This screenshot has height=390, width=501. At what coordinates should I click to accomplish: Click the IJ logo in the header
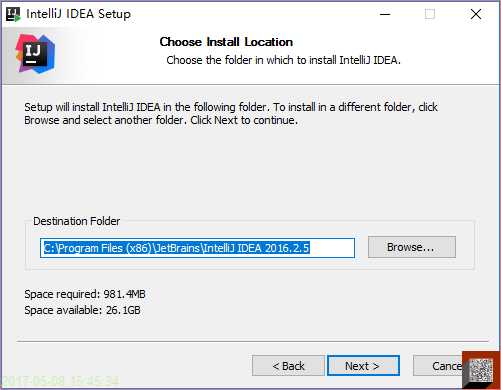point(35,53)
